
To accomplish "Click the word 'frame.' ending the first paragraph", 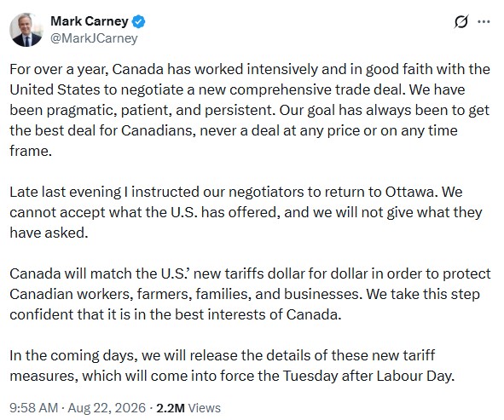I will click(31, 151).
